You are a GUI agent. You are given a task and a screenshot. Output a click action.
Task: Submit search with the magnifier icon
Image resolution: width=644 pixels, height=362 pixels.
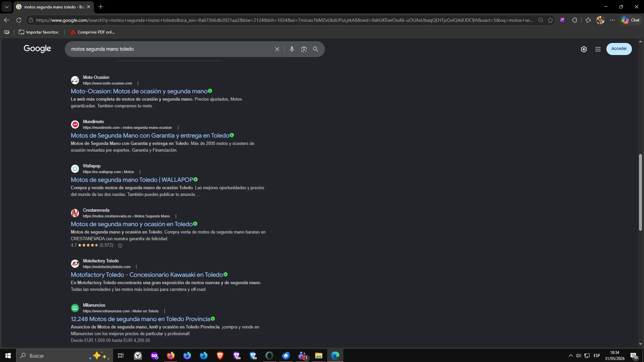[x=315, y=49]
